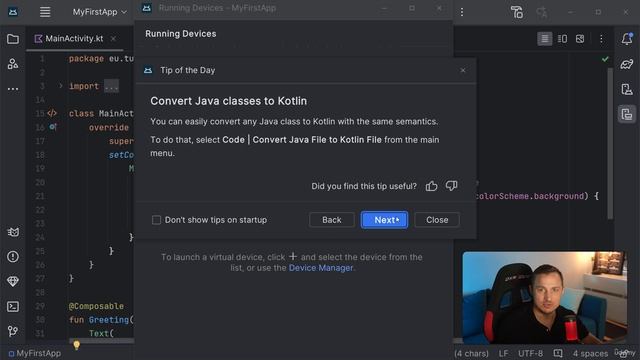Switch editor to Code only view
Image resolution: width=640 pixels, height=360 pixels.
pos(544,39)
